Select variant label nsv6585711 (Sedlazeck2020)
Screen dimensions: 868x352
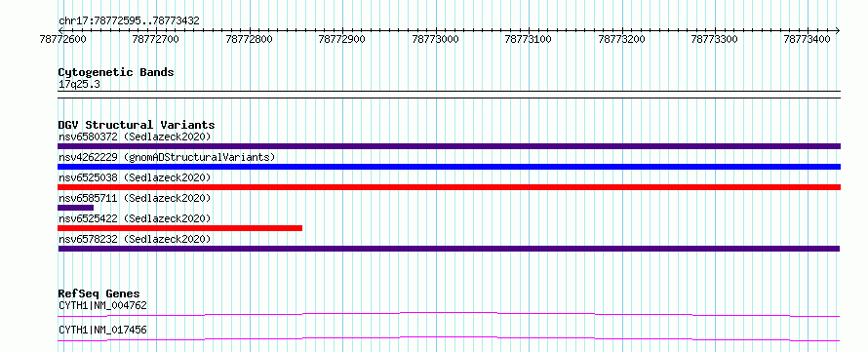click(135, 198)
